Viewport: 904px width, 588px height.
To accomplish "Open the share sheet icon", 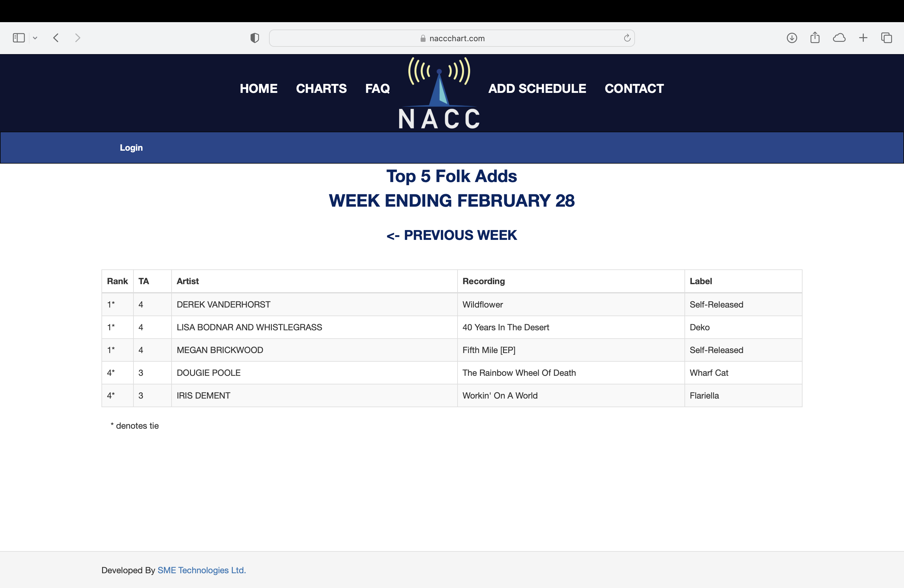I will (x=815, y=38).
